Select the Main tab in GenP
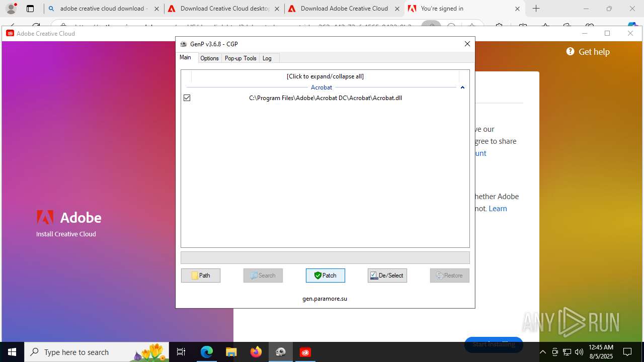 [x=186, y=57]
